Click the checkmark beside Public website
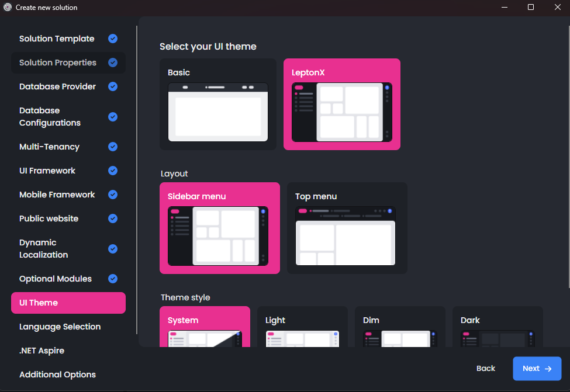The image size is (570, 392). pos(112,218)
